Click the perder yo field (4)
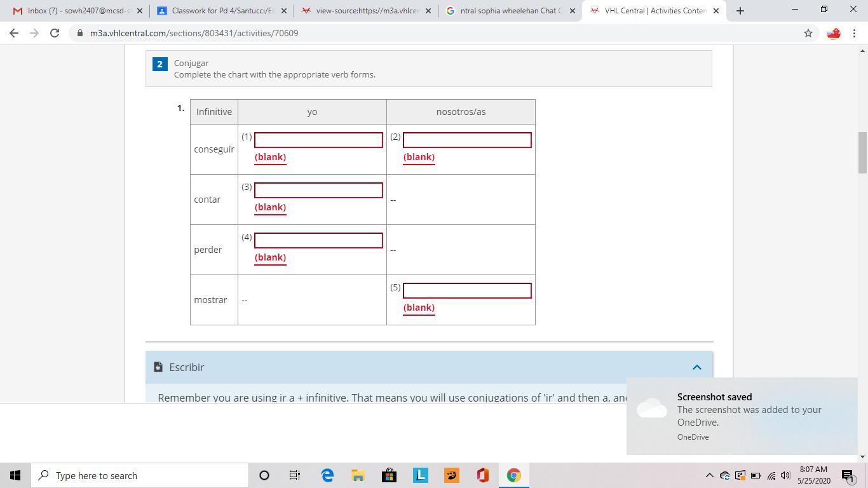This screenshot has height=488, width=868. pyautogui.click(x=318, y=240)
